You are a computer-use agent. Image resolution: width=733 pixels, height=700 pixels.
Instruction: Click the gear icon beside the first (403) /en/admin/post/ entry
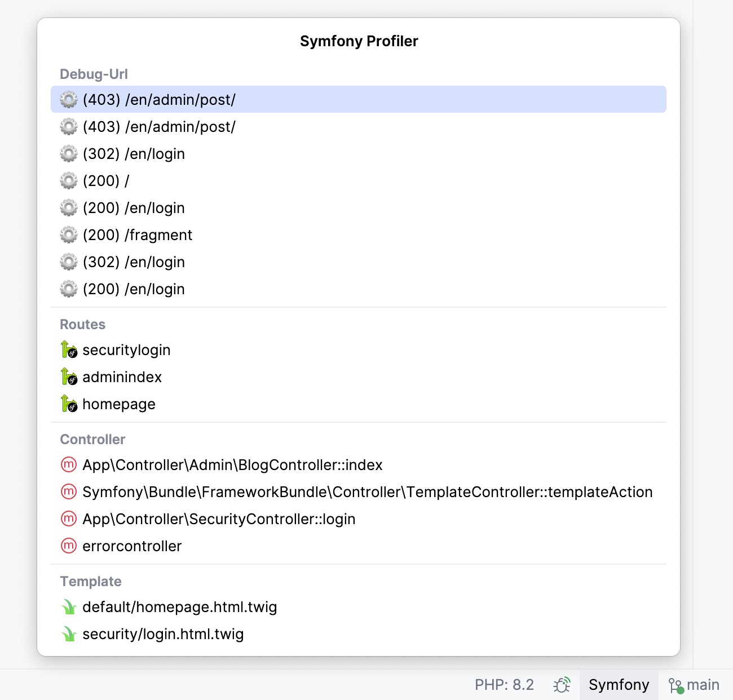(x=68, y=99)
